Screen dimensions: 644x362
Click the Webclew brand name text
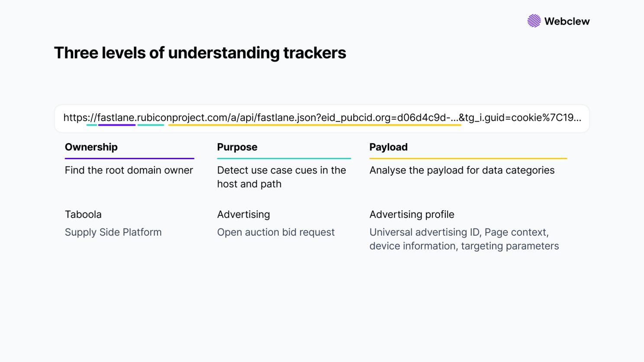pos(567,21)
